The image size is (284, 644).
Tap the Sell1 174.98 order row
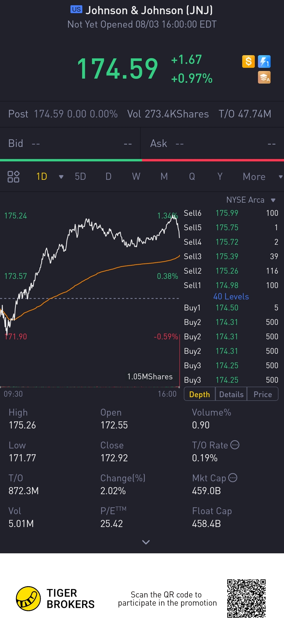tap(231, 285)
